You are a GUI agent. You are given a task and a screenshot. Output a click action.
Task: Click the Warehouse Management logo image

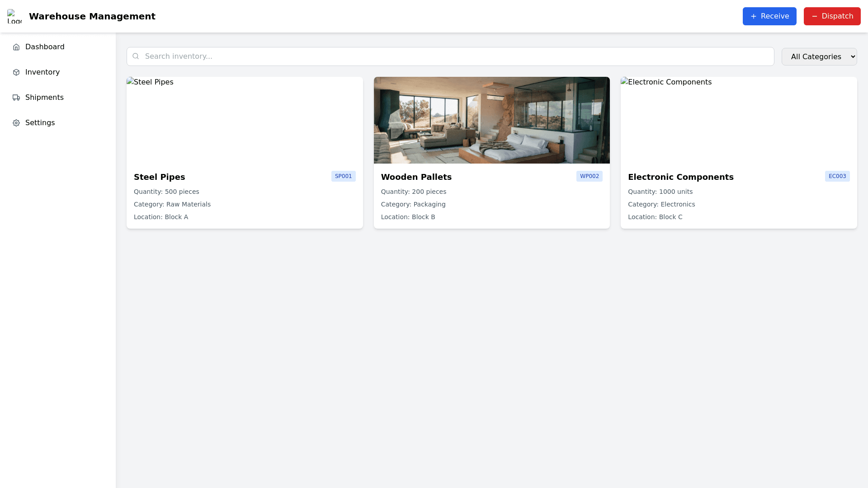coord(14,16)
